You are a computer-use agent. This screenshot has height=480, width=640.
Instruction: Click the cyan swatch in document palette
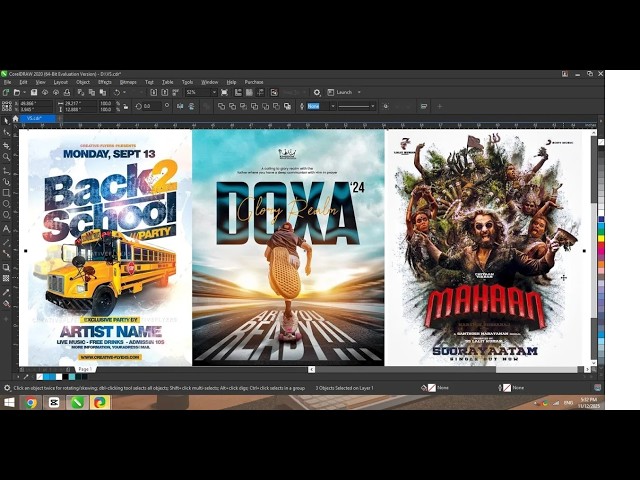click(72, 377)
